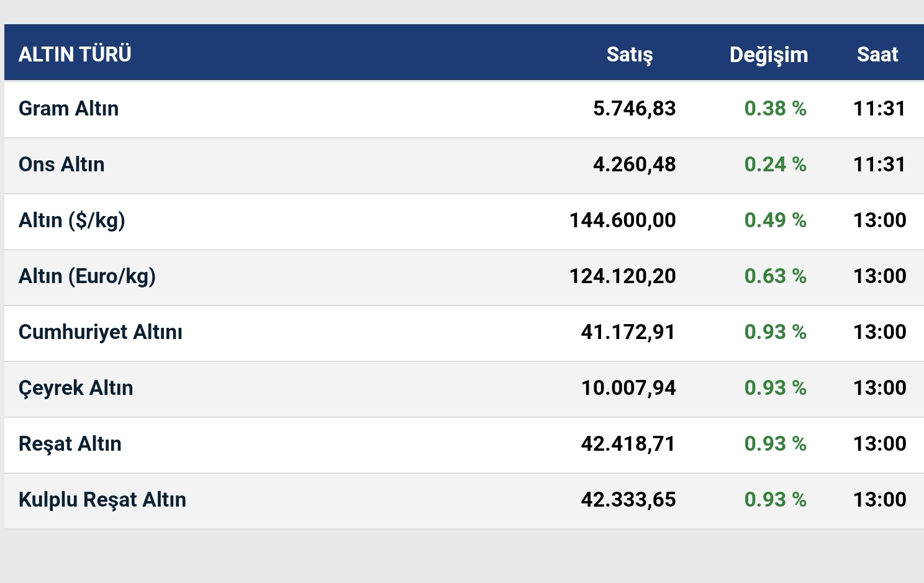
Task: Click the Altın ($/kg) entry
Action: tap(71, 220)
